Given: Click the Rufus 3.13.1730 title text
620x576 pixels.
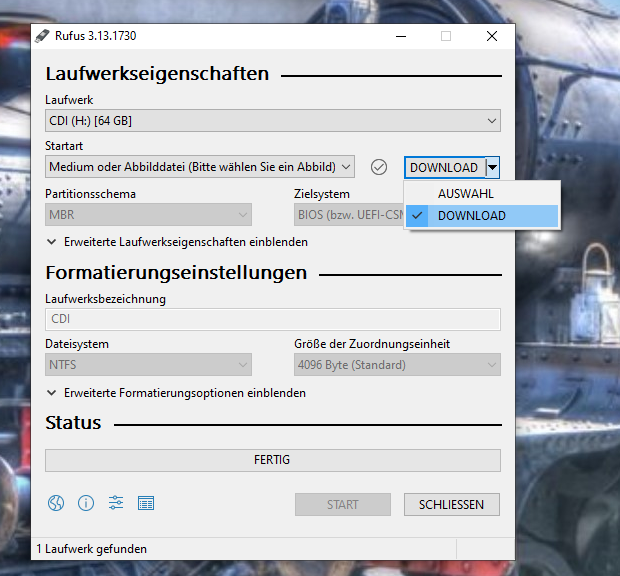Looking at the screenshot, I should [95, 36].
